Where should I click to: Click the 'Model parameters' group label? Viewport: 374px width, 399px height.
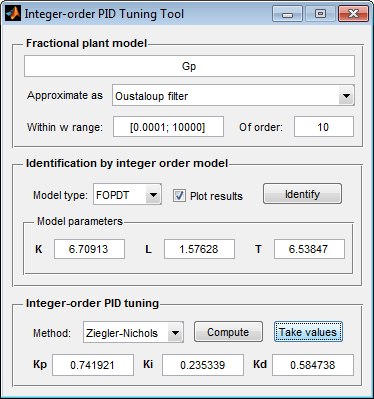tap(80, 221)
